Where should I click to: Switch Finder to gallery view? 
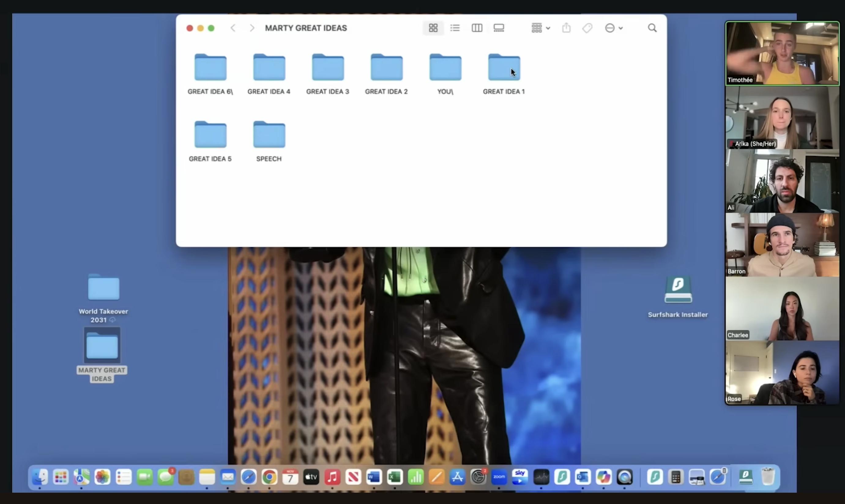click(499, 28)
